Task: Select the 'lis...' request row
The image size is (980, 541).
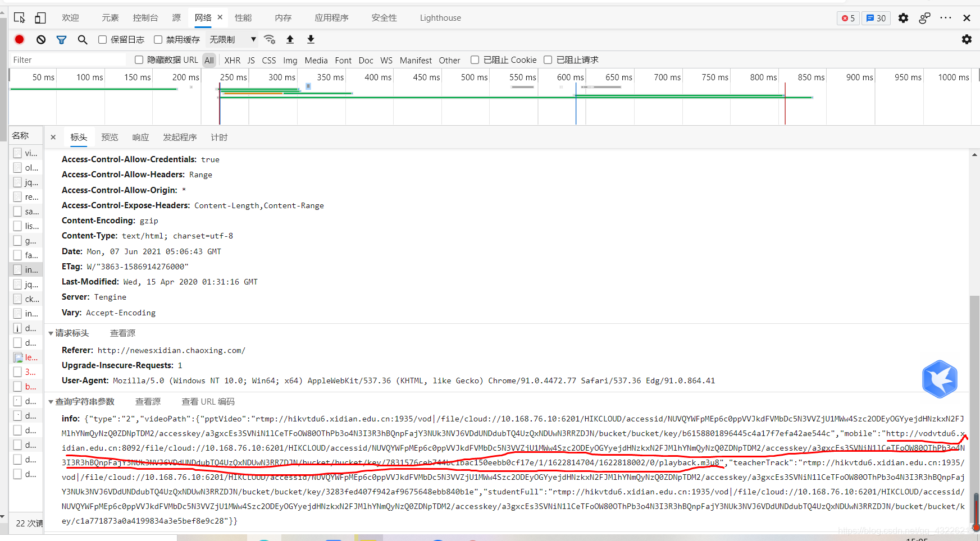Action: point(26,226)
